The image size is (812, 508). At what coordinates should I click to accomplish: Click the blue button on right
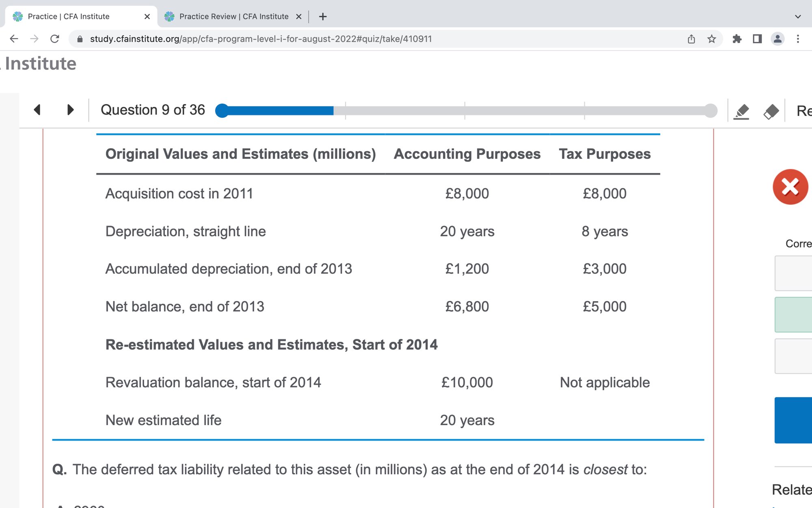pos(793,420)
